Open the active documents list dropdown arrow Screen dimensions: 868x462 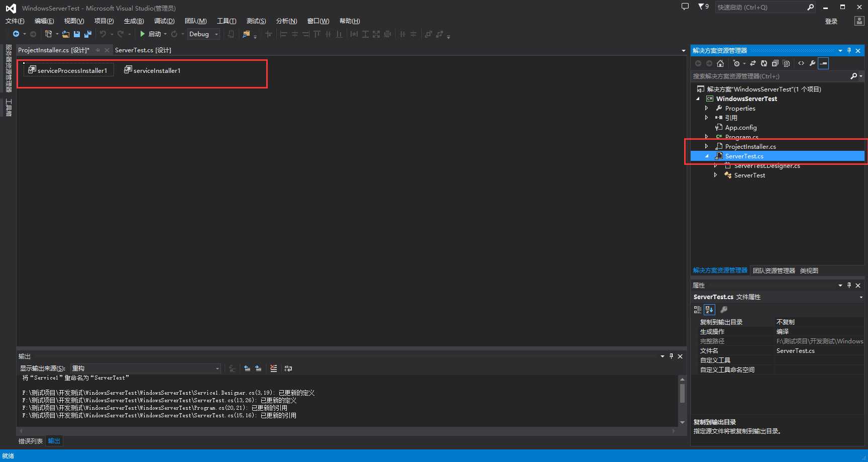click(683, 51)
